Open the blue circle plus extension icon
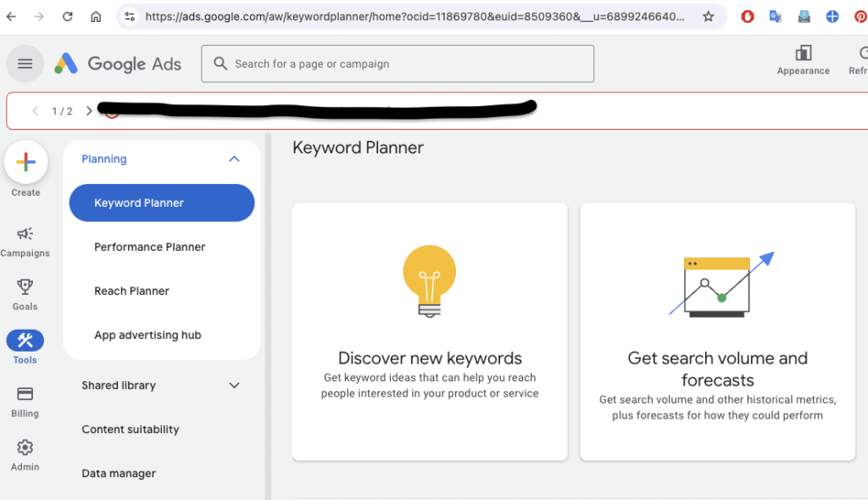This screenshot has width=868, height=500. [x=832, y=17]
